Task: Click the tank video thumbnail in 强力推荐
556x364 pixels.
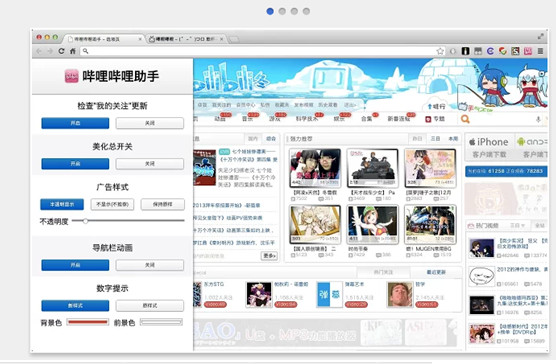Action: (x=372, y=168)
